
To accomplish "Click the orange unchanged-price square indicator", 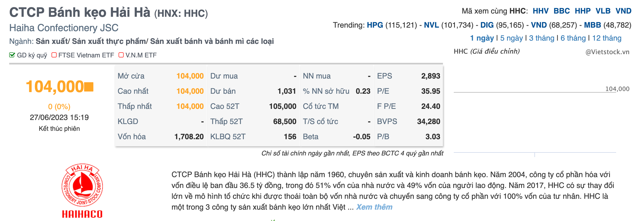I will pyautogui.click(x=89, y=87).
